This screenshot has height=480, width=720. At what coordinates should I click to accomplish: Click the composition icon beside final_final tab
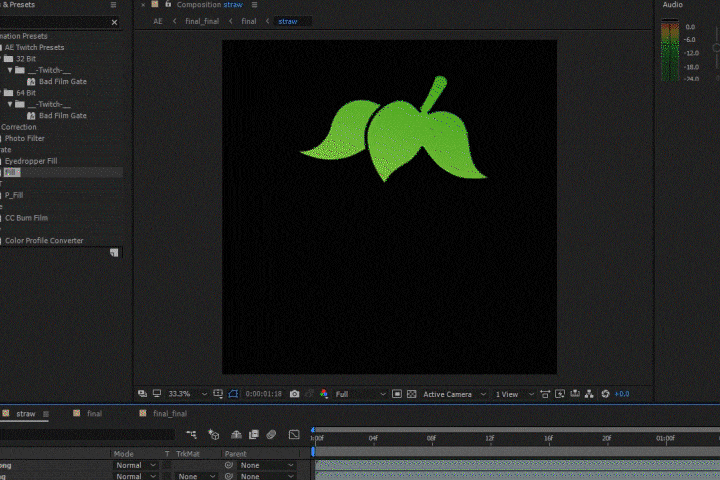(x=143, y=413)
